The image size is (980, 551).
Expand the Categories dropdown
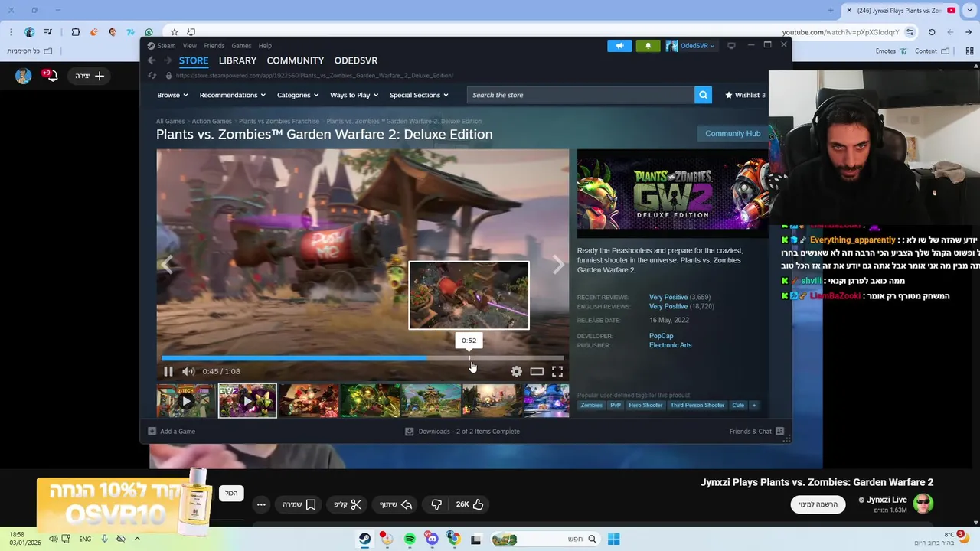point(298,95)
